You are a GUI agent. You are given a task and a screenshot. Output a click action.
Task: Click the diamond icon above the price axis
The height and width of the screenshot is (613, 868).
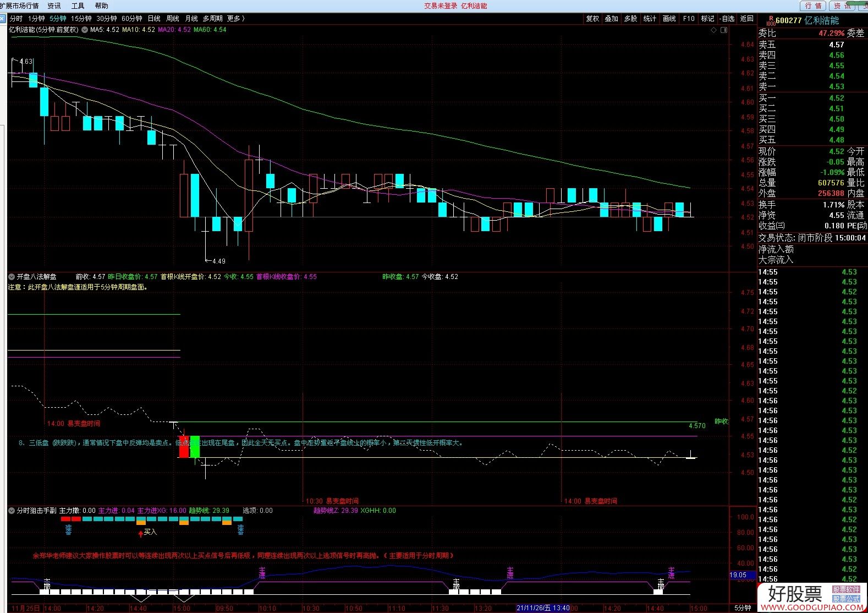(x=714, y=30)
